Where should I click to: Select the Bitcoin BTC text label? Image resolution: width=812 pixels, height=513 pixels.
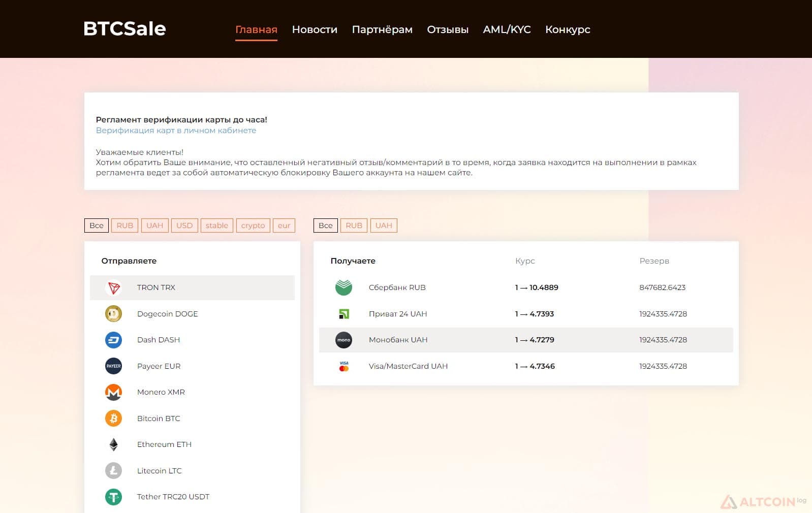coord(159,419)
